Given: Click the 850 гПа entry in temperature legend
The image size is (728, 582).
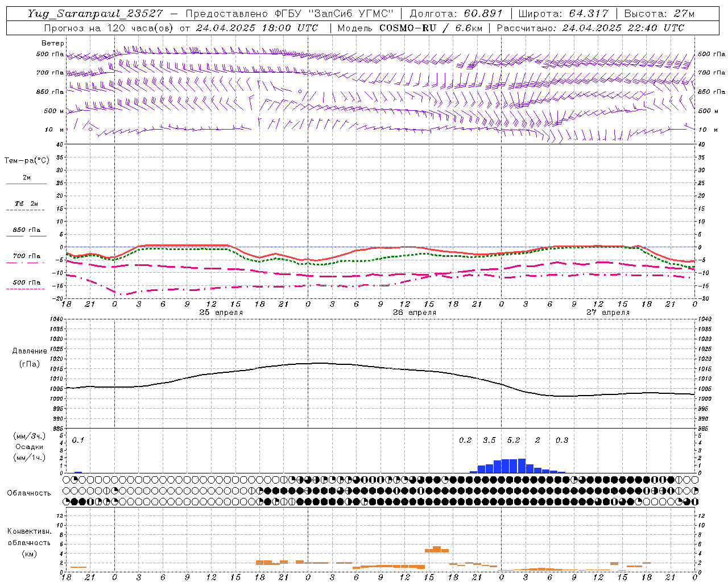Looking at the screenshot, I should coord(26,230).
